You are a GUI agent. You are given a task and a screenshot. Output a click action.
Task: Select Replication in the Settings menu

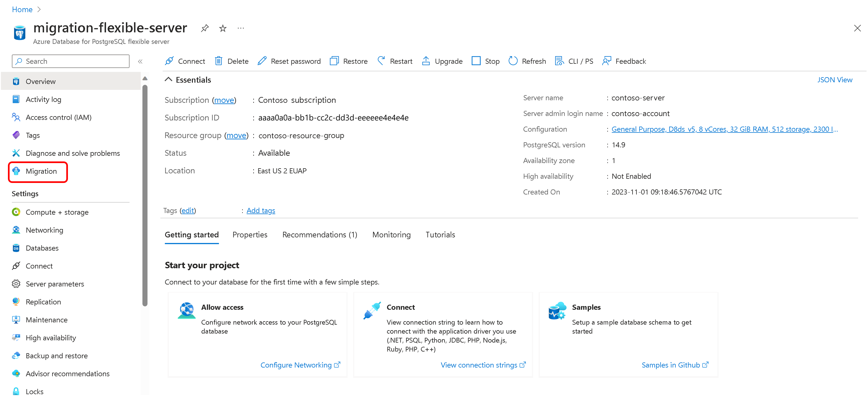[43, 302]
